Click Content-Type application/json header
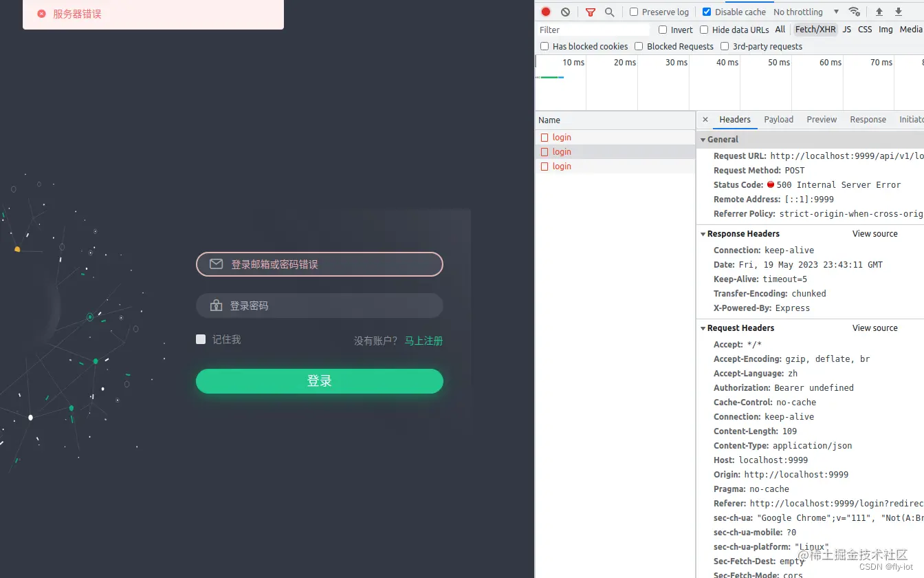 783,446
